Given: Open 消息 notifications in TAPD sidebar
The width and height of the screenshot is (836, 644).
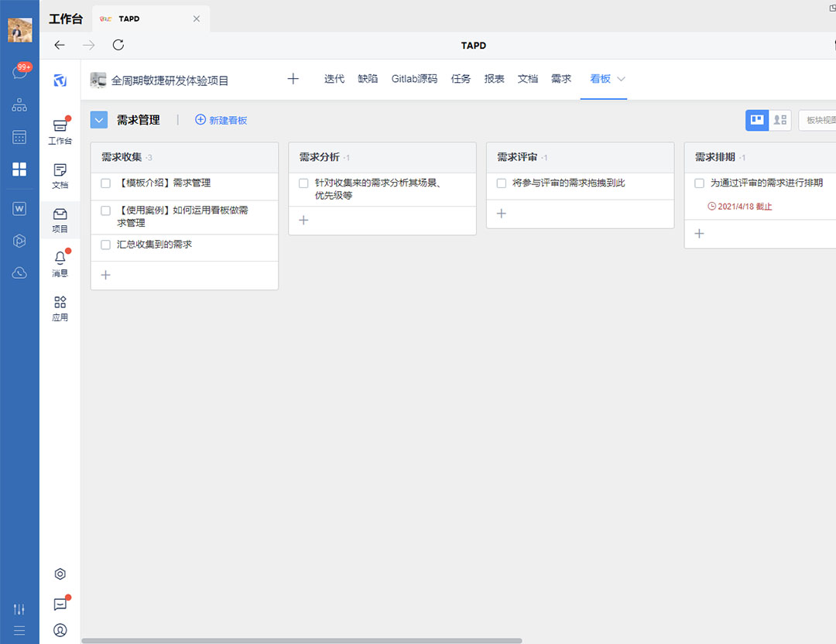Looking at the screenshot, I should click(60, 264).
